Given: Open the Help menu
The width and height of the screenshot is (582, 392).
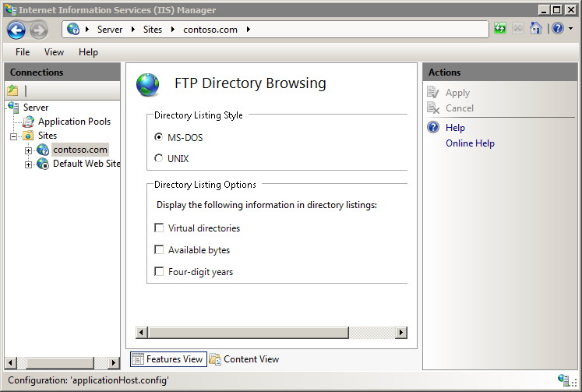Looking at the screenshot, I should 88,52.
